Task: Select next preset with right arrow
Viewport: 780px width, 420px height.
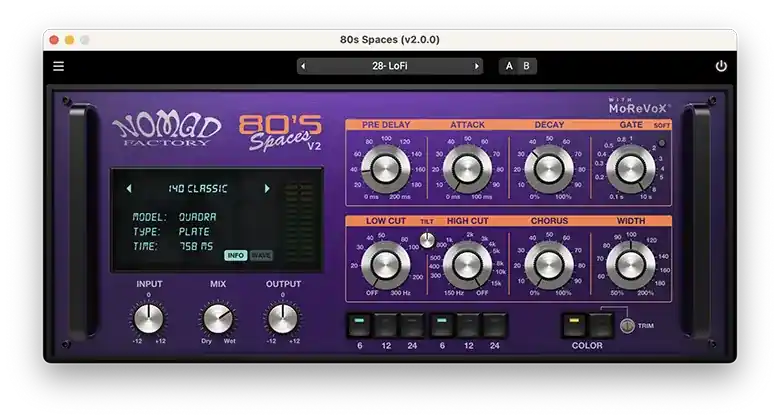Action: (x=477, y=66)
